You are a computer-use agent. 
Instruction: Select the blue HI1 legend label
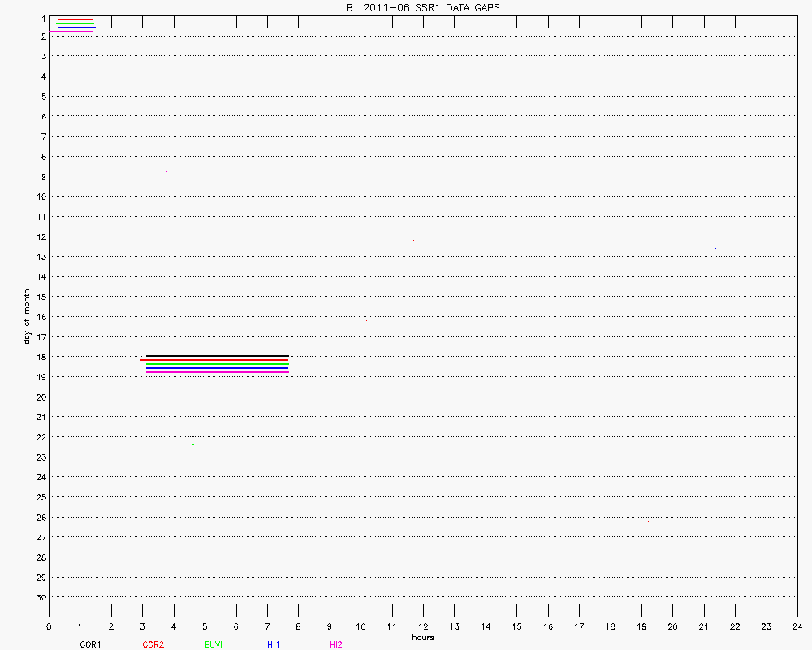click(x=274, y=644)
